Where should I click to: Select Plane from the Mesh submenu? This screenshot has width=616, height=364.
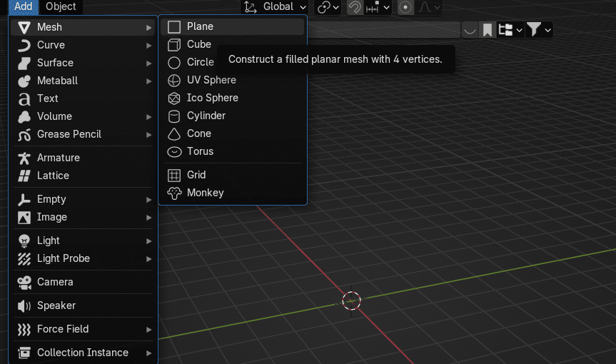200,26
